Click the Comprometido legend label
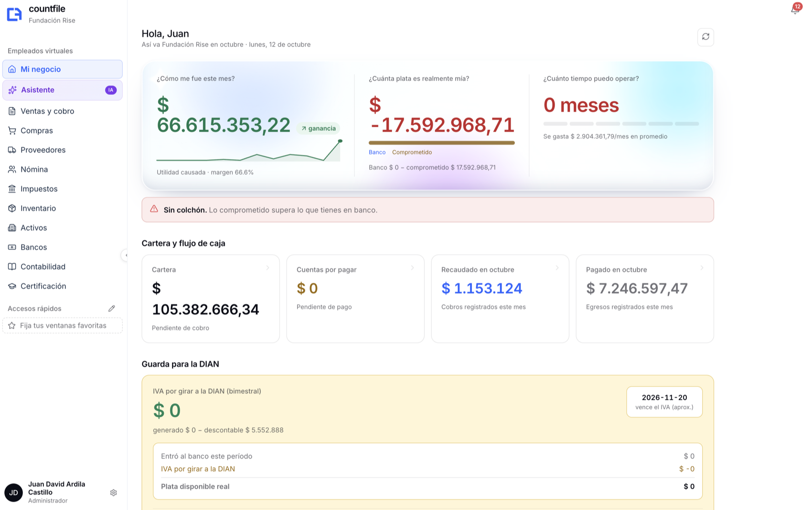The image size is (812, 510). tap(412, 152)
